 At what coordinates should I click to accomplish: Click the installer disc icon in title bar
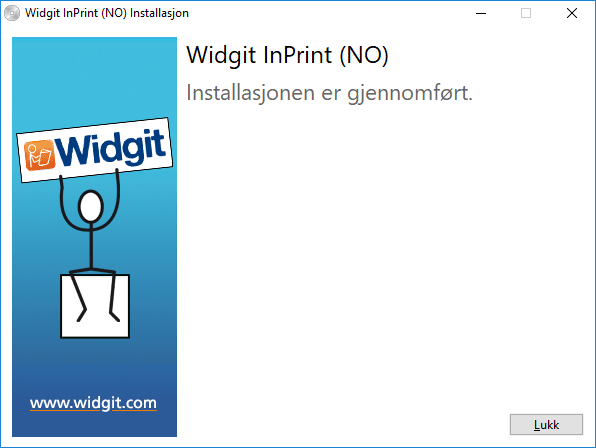pyautogui.click(x=12, y=13)
